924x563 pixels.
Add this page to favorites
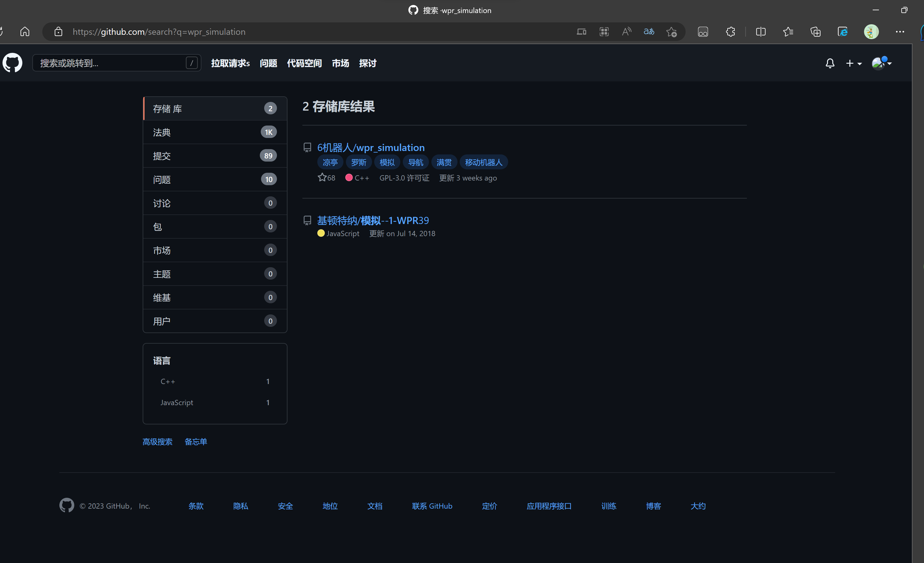point(671,32)
